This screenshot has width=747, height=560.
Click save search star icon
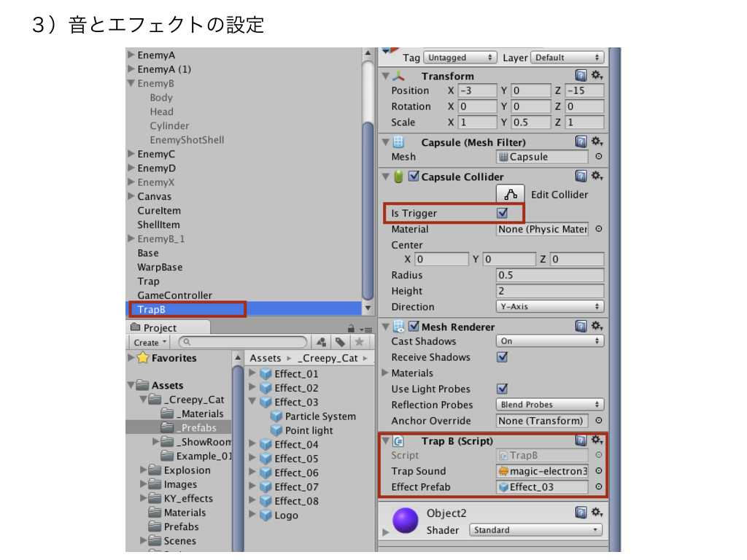click(359, 342)
